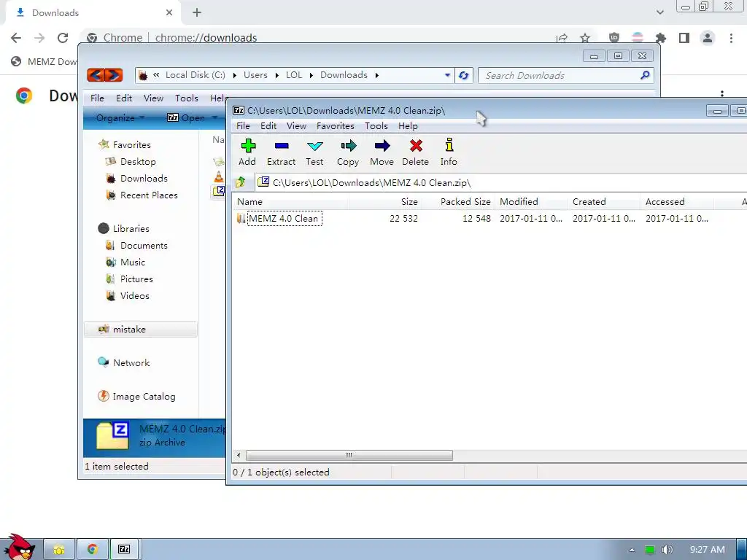Image resolution: width=747 pixels, height=560 pixels.
Task: Click the Move toolbar icon
Action: [x=382, y=153]
